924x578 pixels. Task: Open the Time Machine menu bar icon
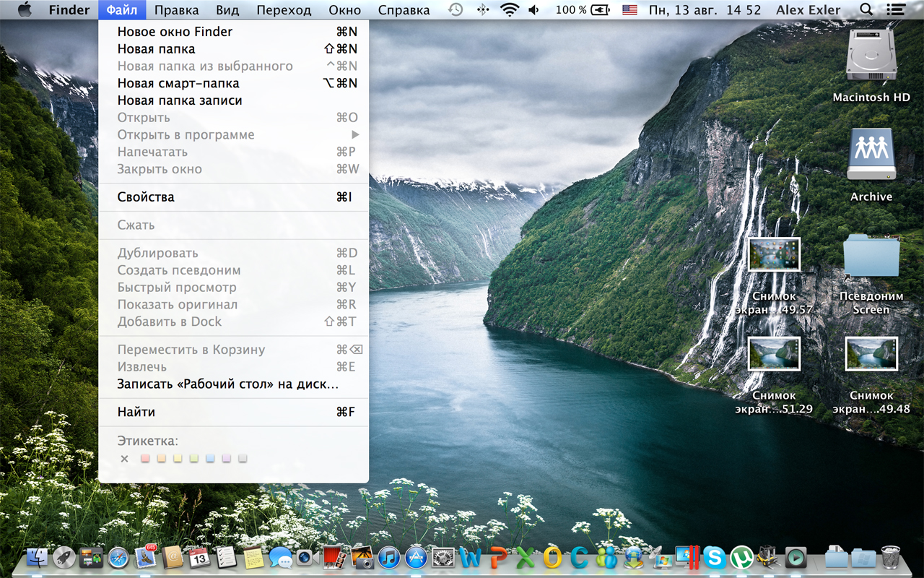[456, 10]
